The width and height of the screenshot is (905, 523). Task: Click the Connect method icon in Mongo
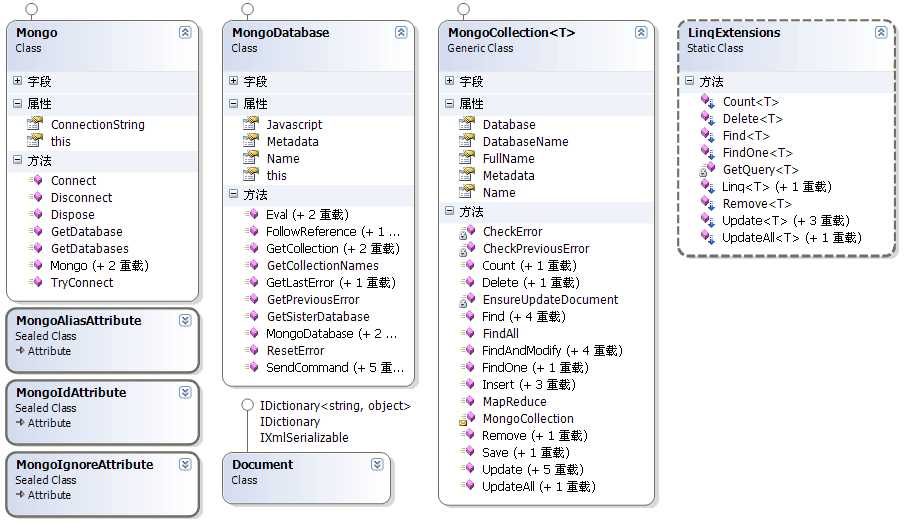click(36, 180)
